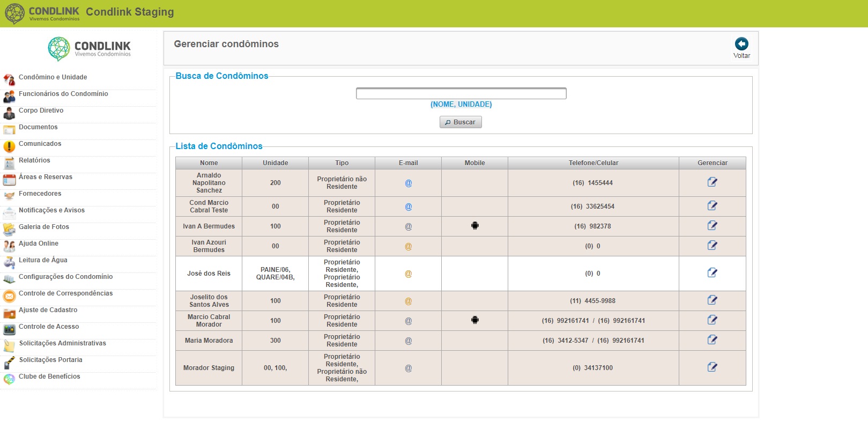This screenshot has height=443, width=868.
Task: Click the email icon for Cond Marcio Cabral Teste
Action: point(408,206)
